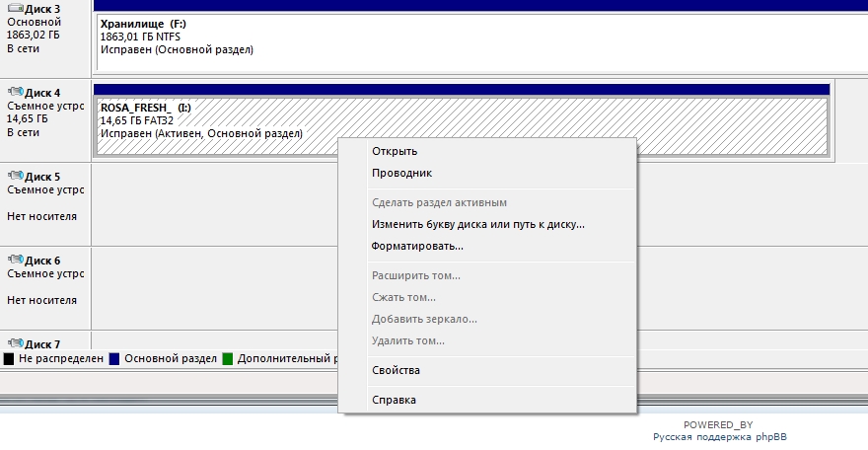
Task: Click the POWERED_BY text
Action: [718, 424]
